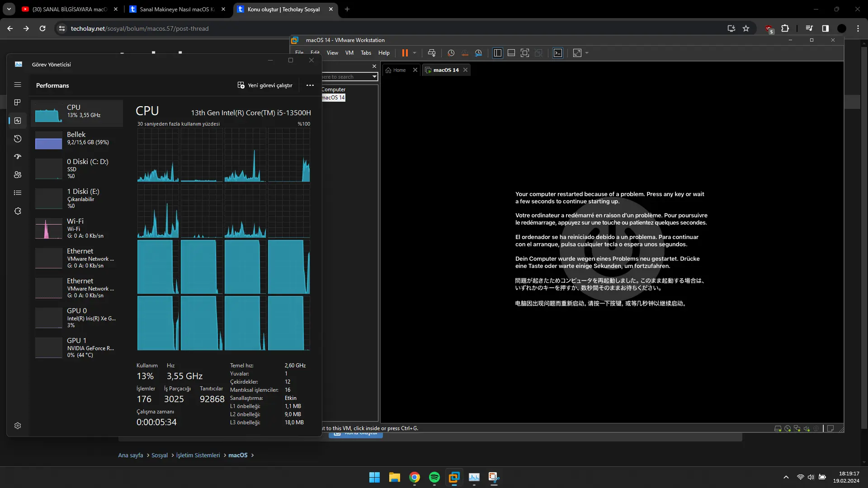Toggle the VMware library sidebar view
This screenshot has width=868, height=488.
click(x=498, y=53)
